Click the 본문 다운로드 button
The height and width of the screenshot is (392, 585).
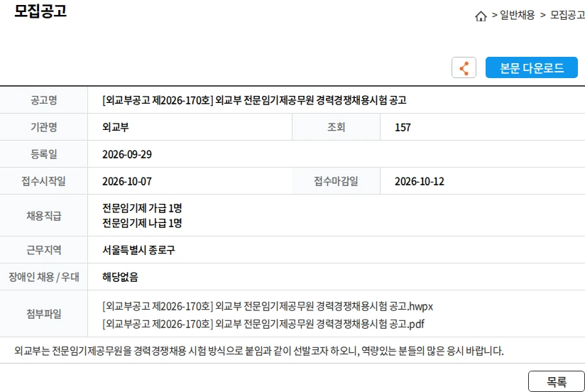point(531,67)
